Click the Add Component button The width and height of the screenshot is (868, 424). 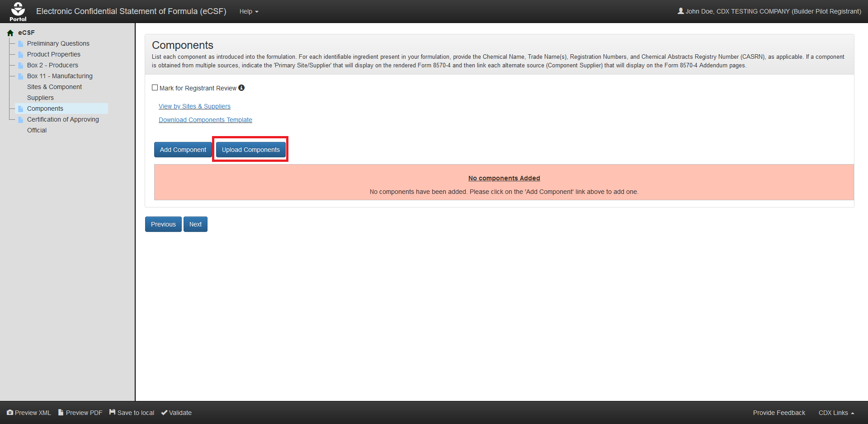[x=183, y=150]
